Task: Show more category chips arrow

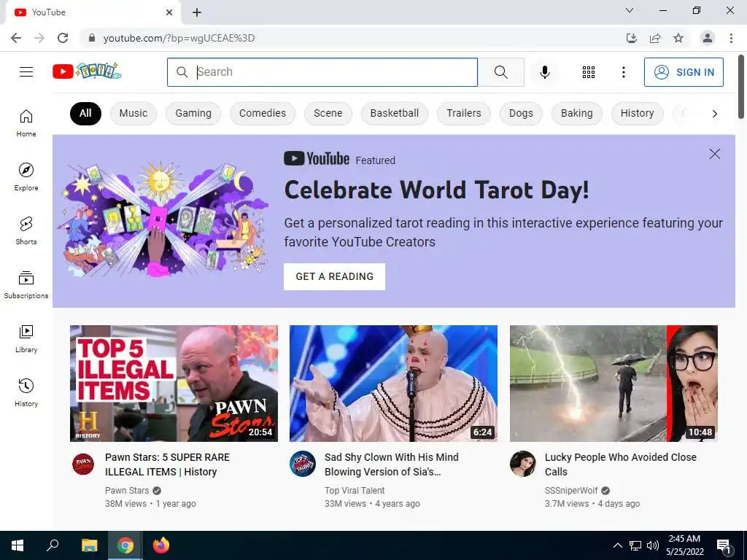Action: [715, 113]
